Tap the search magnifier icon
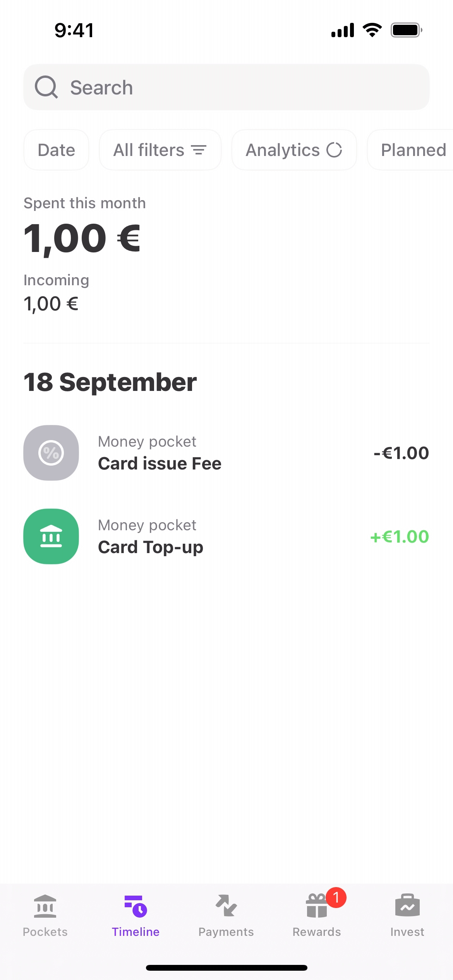 pos(46,87)
